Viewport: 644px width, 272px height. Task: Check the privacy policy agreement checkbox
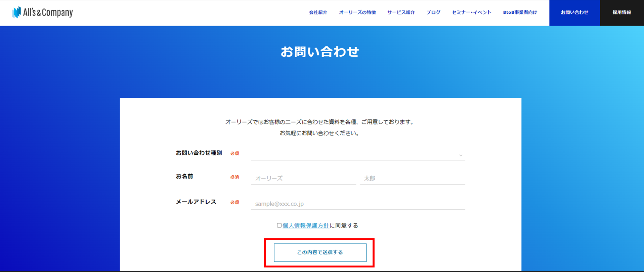(x=279, y=225)
